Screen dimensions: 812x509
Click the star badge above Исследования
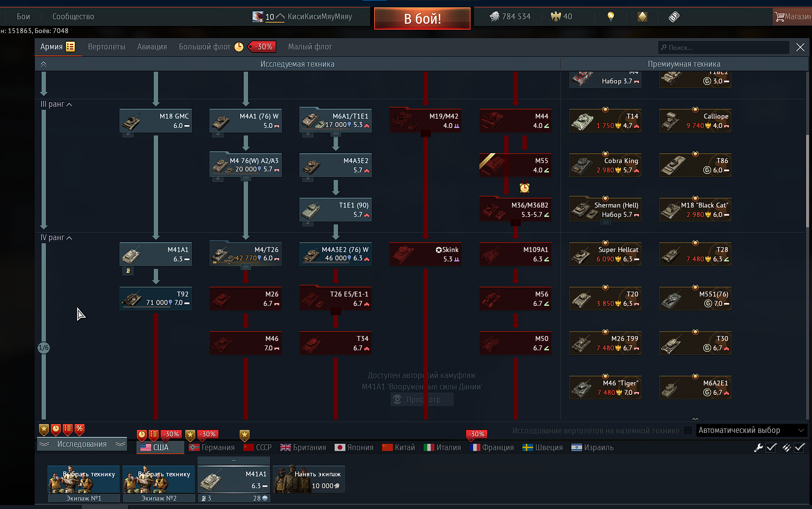(44, 429)
